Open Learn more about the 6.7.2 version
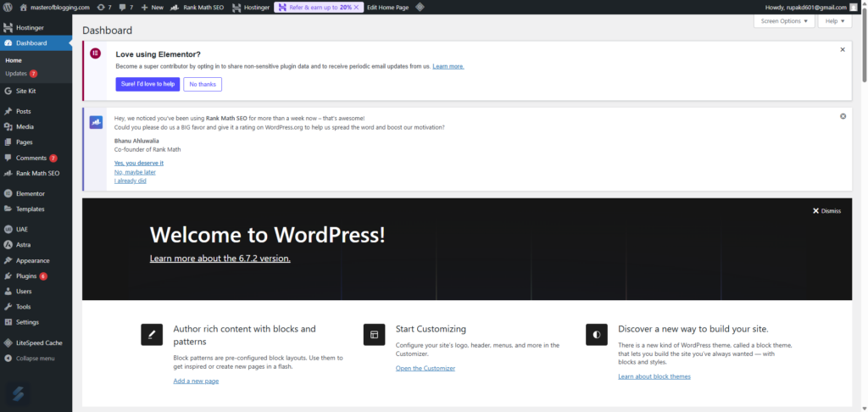 [220, 258]
